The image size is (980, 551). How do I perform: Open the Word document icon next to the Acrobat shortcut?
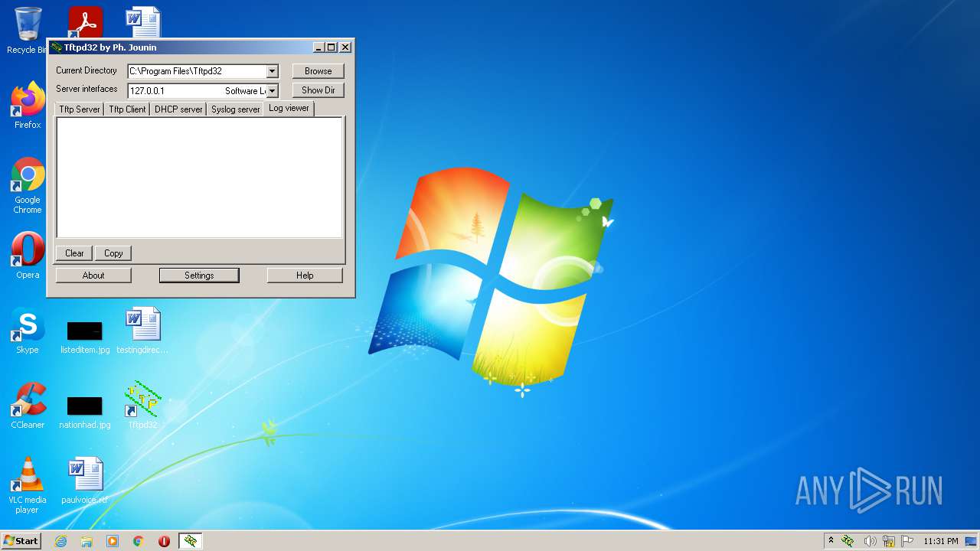[143, 21]
